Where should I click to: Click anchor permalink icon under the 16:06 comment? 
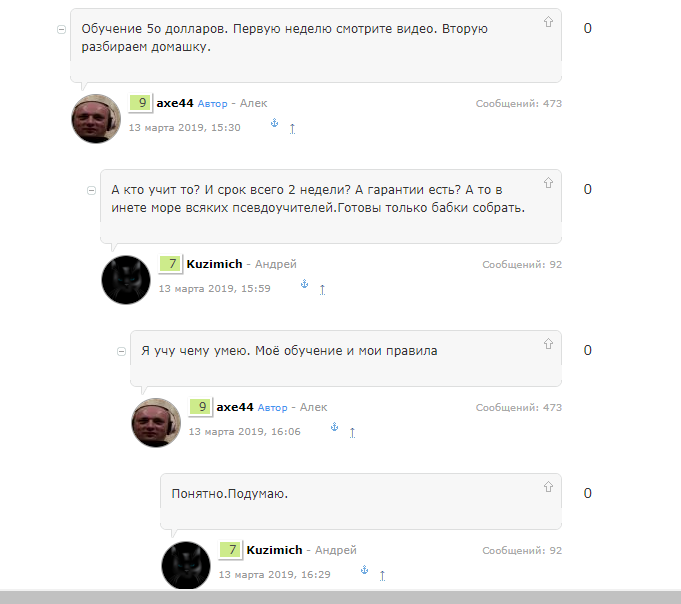point(334,427)
